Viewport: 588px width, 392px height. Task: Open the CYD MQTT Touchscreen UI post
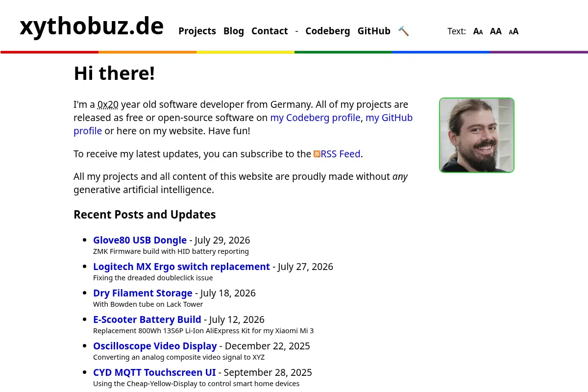click(x=154, y=372)
